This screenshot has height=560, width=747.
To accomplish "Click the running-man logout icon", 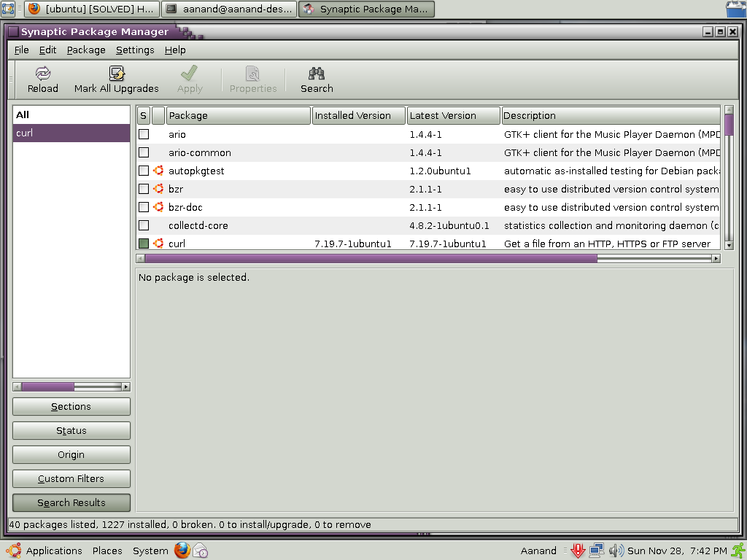I will tap(738, 551).
